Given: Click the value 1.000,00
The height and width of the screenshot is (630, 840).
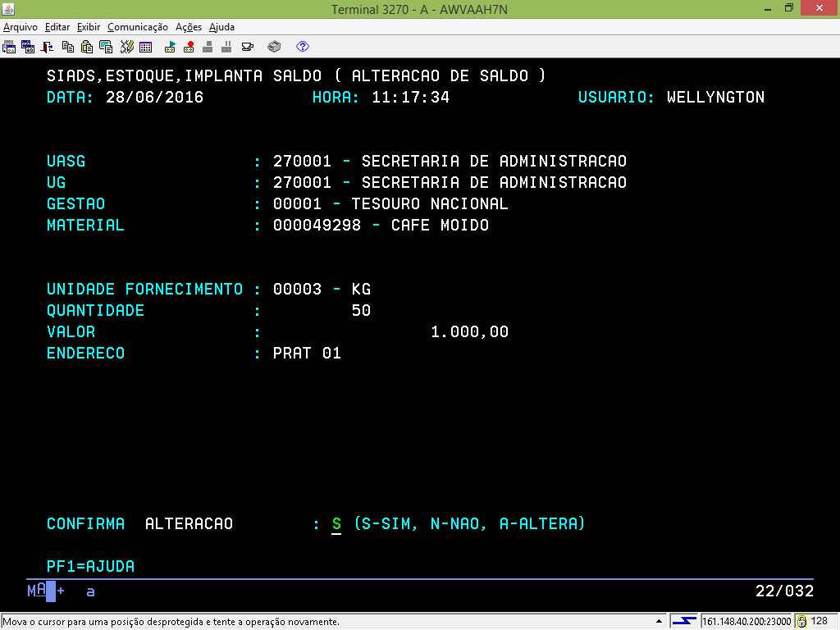Looking at the screenshot, I should 470,332.
